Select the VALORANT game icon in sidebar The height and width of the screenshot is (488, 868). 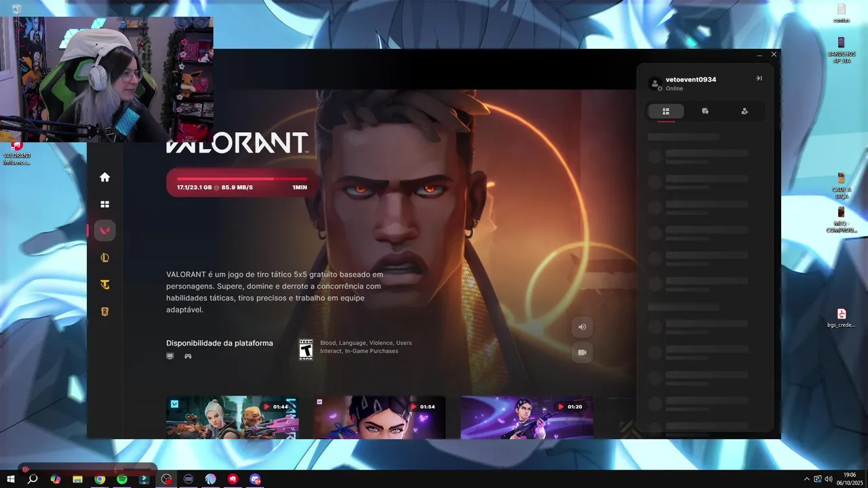click(x=105, y=230)
